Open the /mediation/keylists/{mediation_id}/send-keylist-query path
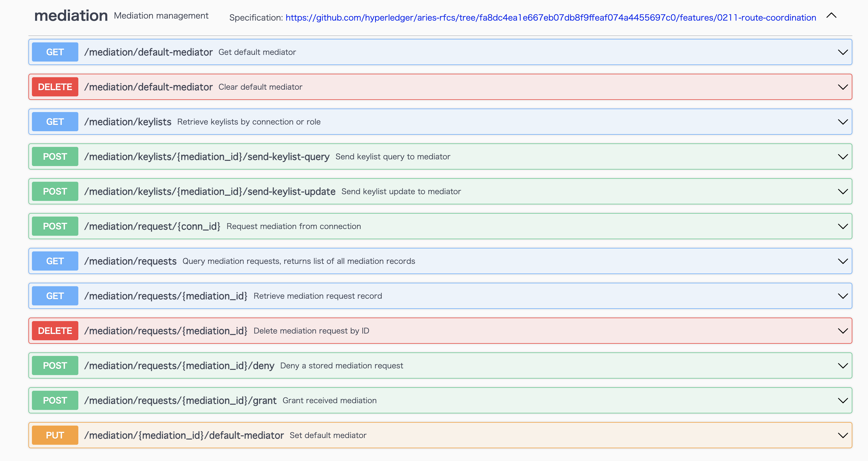 click(x=207, y=157)
